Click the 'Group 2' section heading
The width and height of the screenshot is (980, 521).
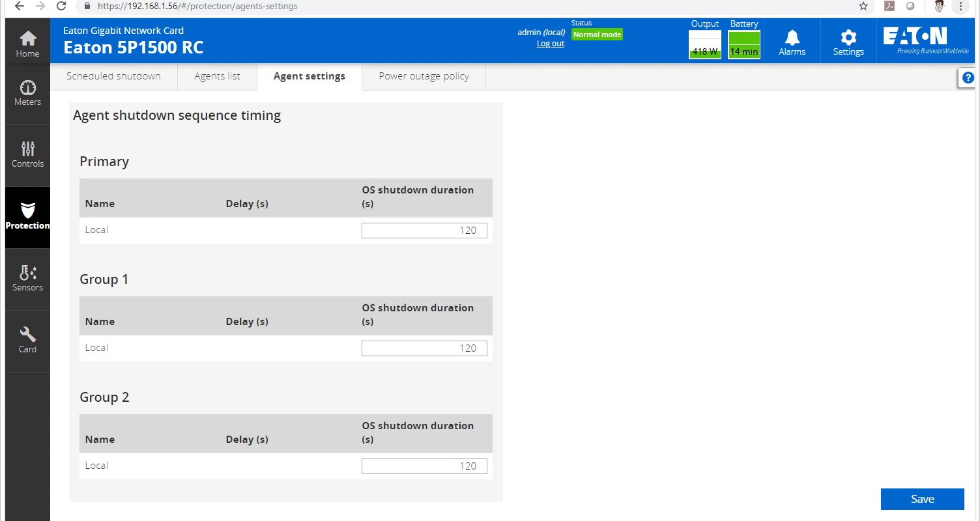coord(104,397)
